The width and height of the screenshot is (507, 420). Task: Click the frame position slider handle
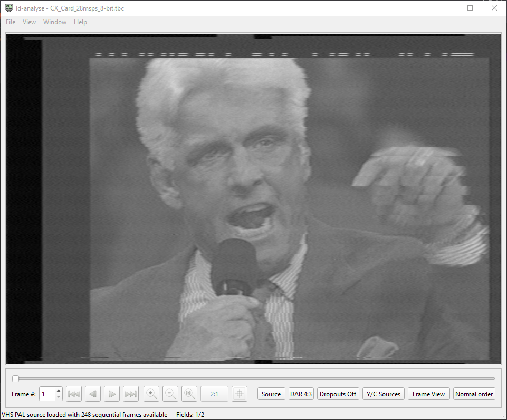(x=15, y=378)
